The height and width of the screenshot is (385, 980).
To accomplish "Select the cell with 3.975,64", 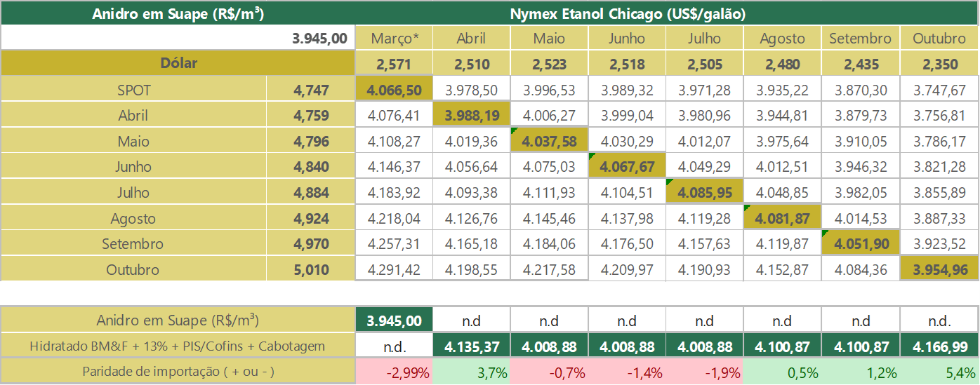I will [x=782, y=142].
